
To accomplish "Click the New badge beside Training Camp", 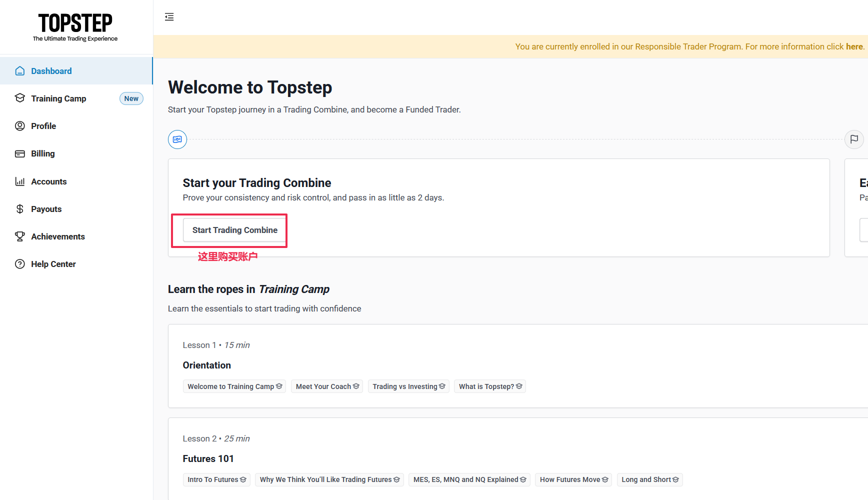I will pyautogui.click(x=131, y=98).
